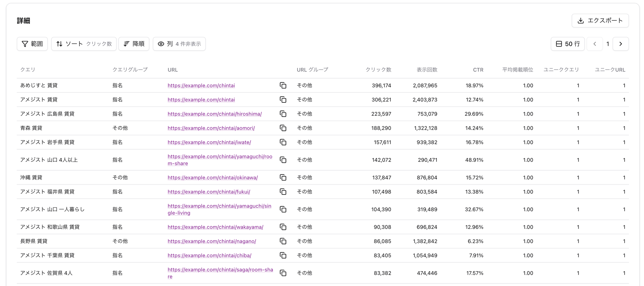Copy the yamaguchi/single-living URL
This screenshot has height=286, width=644.
pyautogui.click(x=283, y=209)
